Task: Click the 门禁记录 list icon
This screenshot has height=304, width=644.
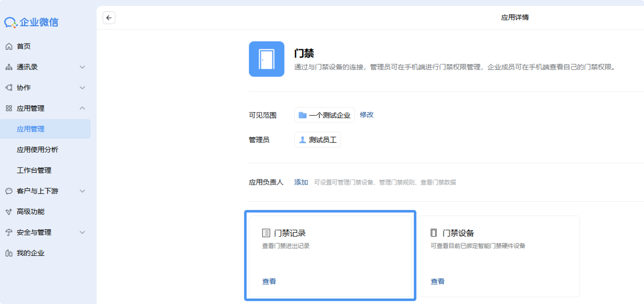Action: [266, 233]
